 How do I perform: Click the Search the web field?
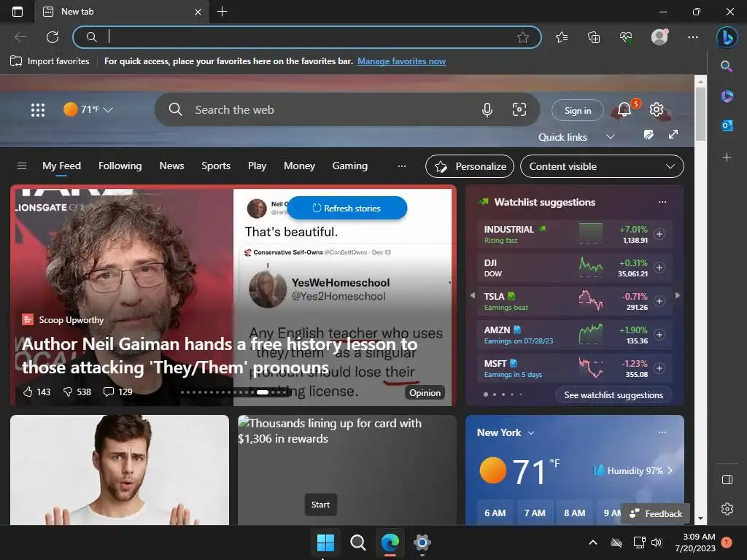pyautogui.click(x=347, y=109)
